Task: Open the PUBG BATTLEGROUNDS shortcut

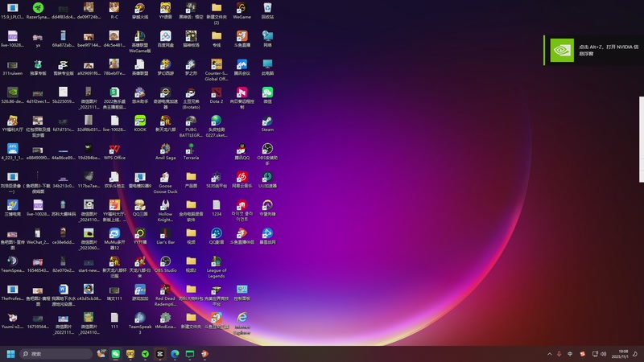Action: [191, 126]
